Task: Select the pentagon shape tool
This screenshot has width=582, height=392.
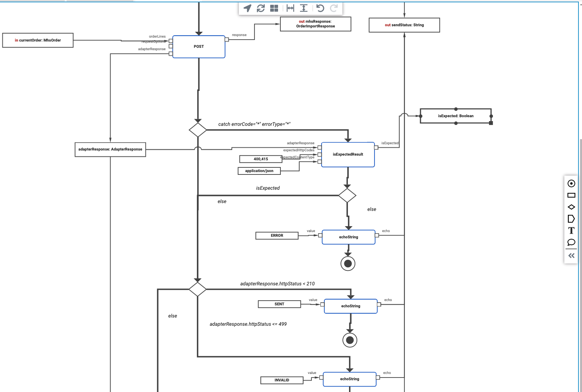Action: [571, 219]
